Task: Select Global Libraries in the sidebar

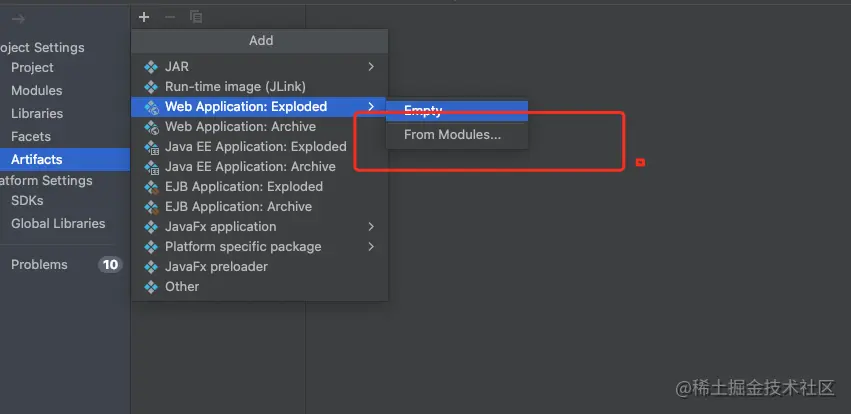Action: 58,224
